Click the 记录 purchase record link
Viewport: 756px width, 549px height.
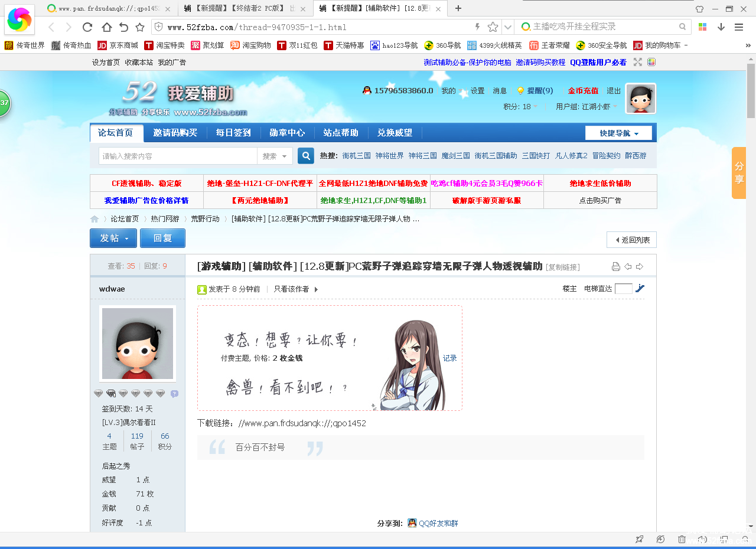tap(450, 358)
